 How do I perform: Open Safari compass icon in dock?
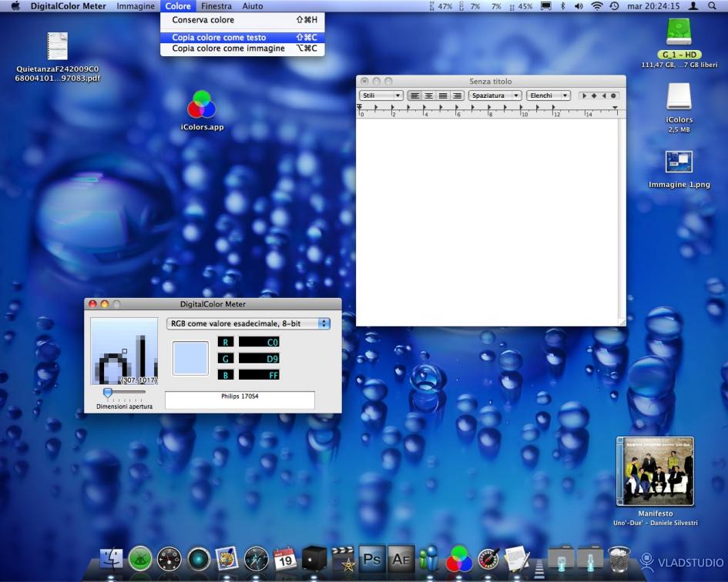[x=257, y=558]
